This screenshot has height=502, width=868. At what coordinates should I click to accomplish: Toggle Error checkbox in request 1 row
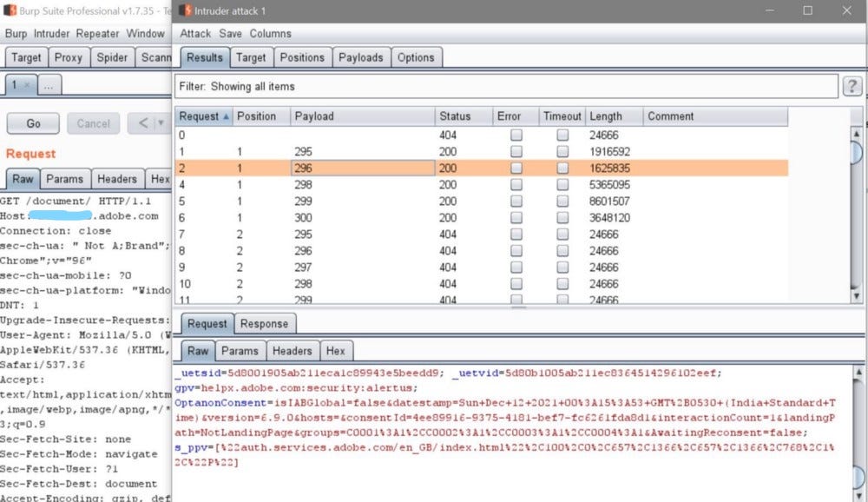[516, 151]
